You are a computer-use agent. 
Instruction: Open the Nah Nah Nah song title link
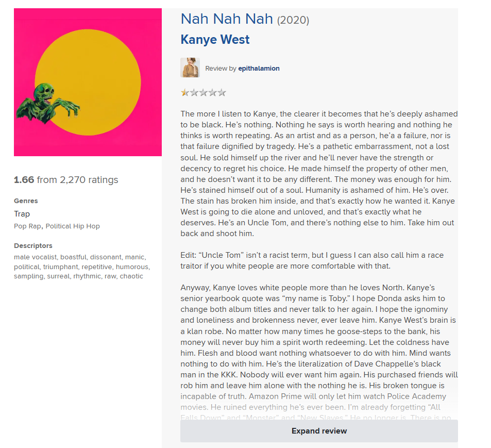coord(227,19)
